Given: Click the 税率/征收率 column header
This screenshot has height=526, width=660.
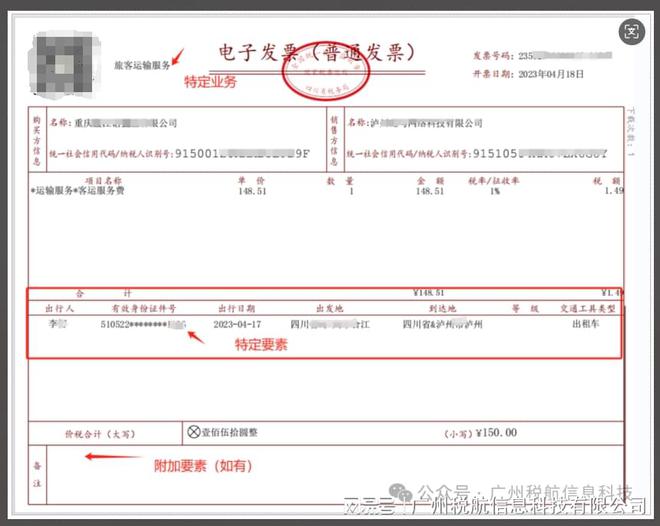Looking at the screenshot, I should click(x=494, y=181).
